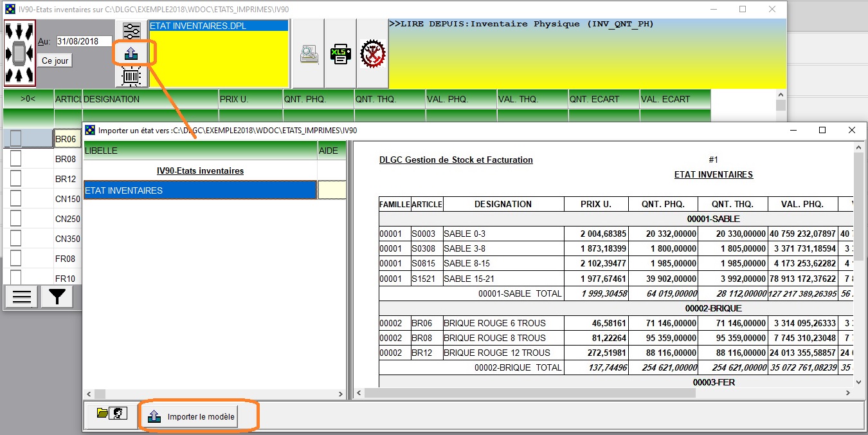Click the >>LIRE DEPUIS status text
868x435 pixels.
click(x=521, y=24)
